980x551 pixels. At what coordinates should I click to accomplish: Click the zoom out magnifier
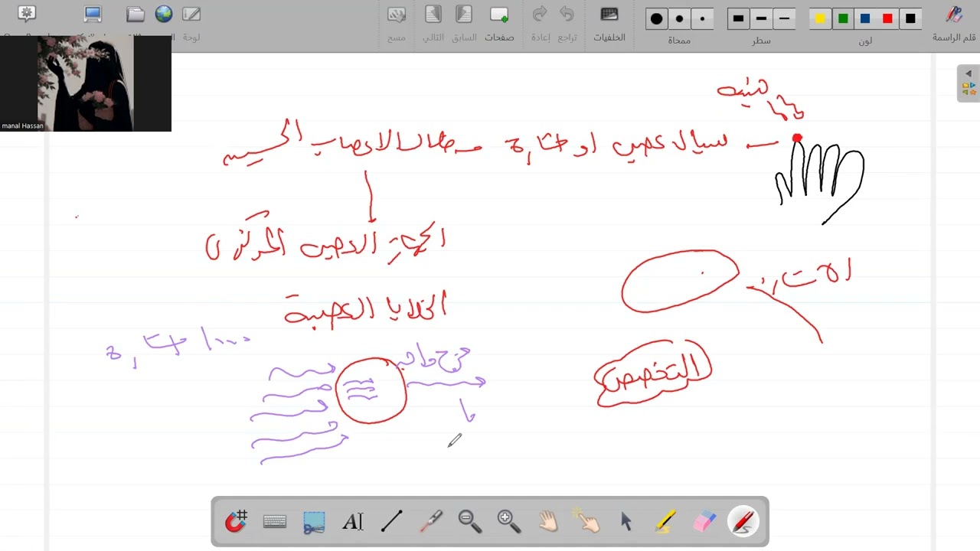tap(470, 522)
